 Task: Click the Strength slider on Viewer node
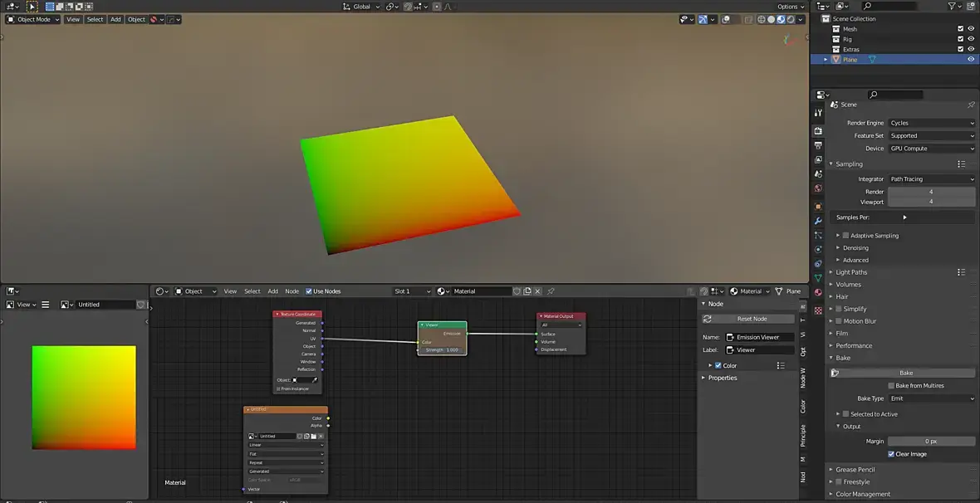point(442,350)
